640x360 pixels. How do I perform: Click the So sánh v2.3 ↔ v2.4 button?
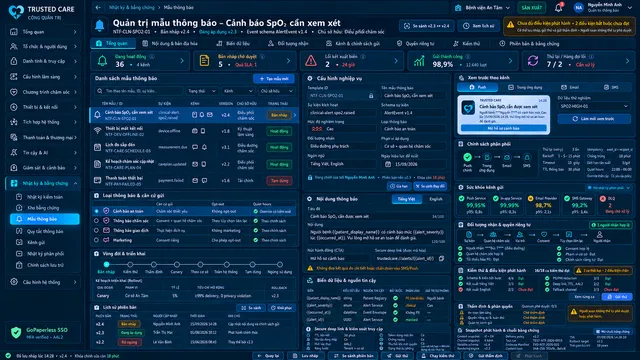pos(427,26)
